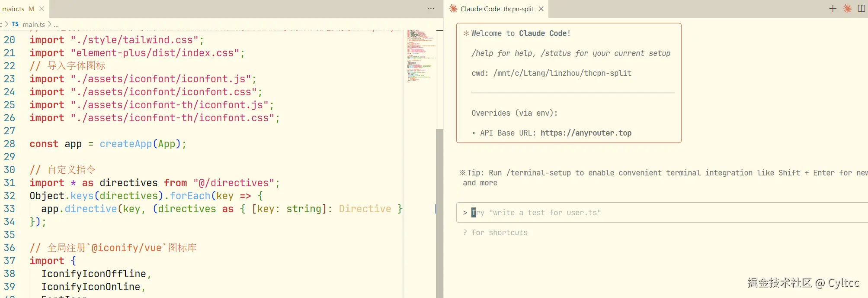Click the plus icon to add new terminal
This screenshot has width=868, height=298.
(x=833, y=9)
